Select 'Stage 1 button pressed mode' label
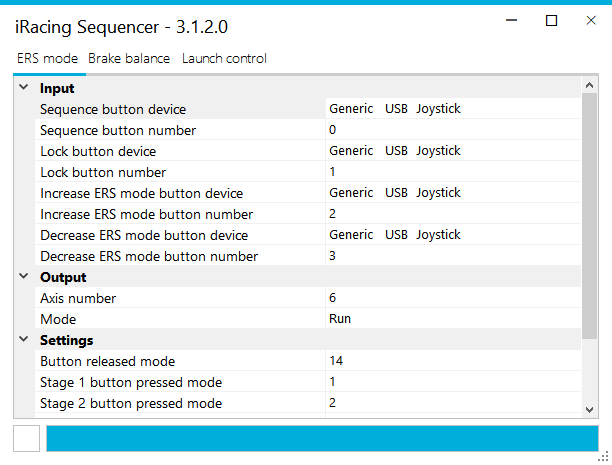Image resolution: width=612 pixels, height=465 pixels. 131,383
